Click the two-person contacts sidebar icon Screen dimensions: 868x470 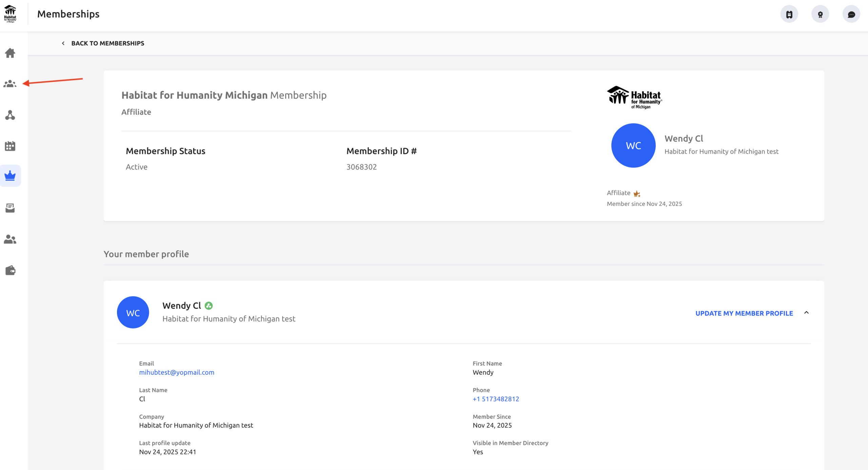click(x=10, y=239)
